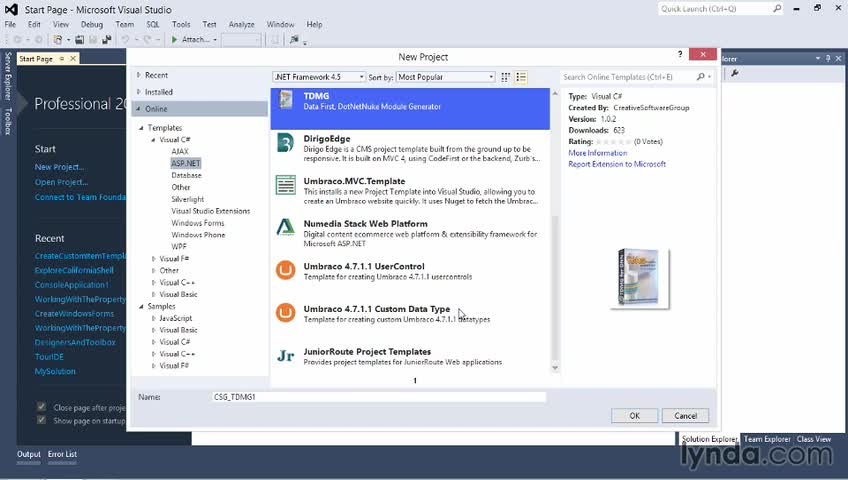Open the Analyze menu

(241, 24)
